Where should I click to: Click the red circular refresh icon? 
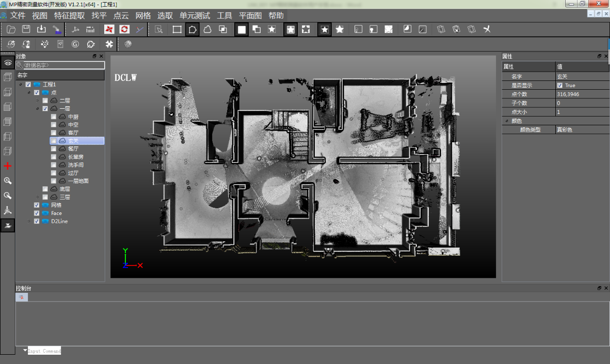click(x=124, y=29)
